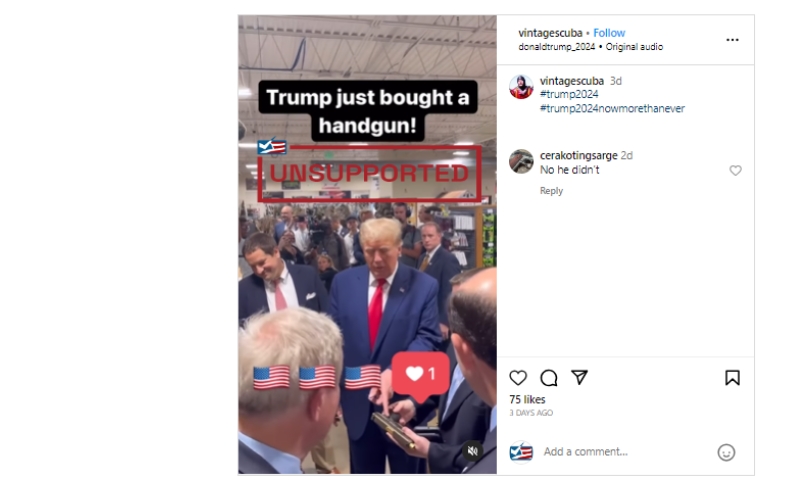Unmute the video sound icon
800x480 pixels.
[x=472, y=451]
